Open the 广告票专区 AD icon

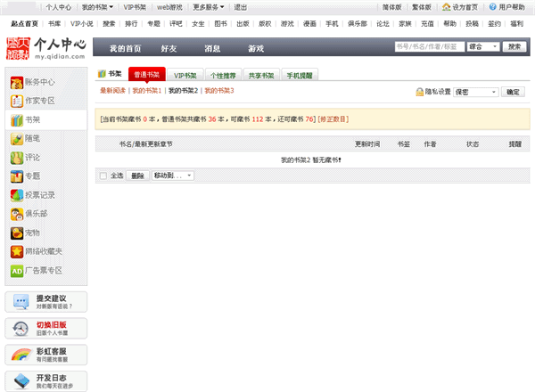(17, 271)
